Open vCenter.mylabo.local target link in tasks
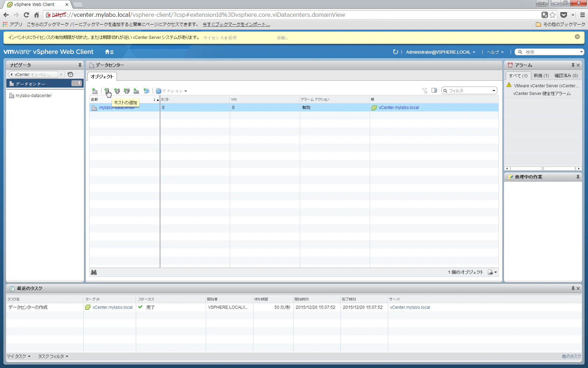The width and height of the screenshot is (588, 368). (112, 307)
